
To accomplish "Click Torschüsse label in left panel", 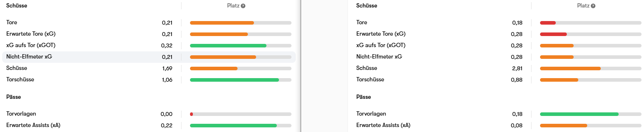I will point(20,80).
